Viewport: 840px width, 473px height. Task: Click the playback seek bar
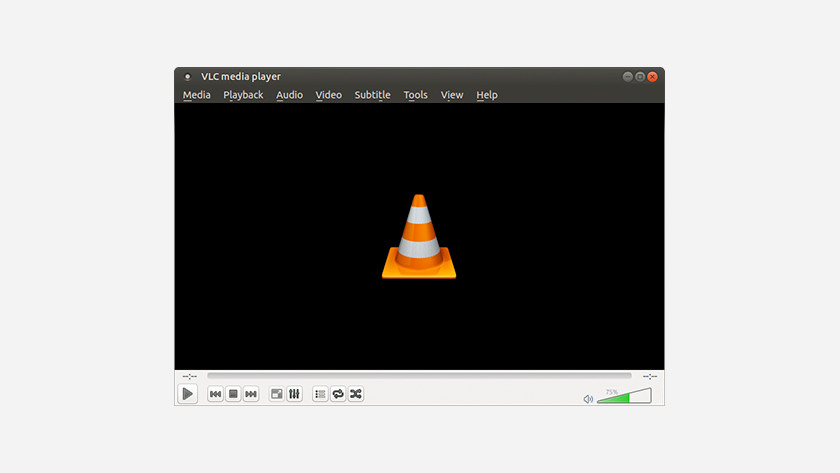[419, 376]
